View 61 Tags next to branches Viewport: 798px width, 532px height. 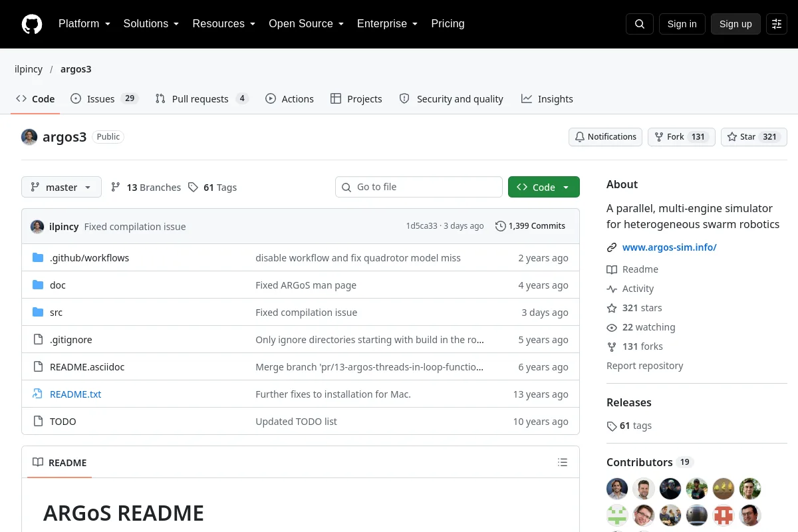point(212,188)
